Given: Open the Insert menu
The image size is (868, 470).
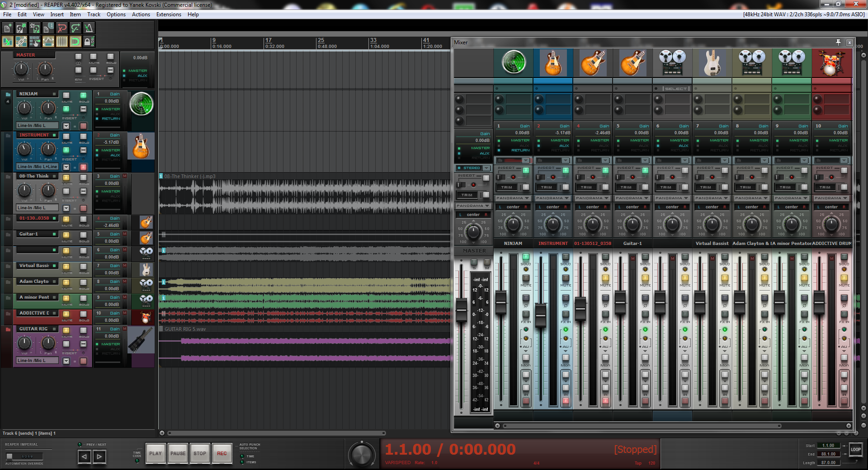Looking at the screenshot, I should click(57, 14).
